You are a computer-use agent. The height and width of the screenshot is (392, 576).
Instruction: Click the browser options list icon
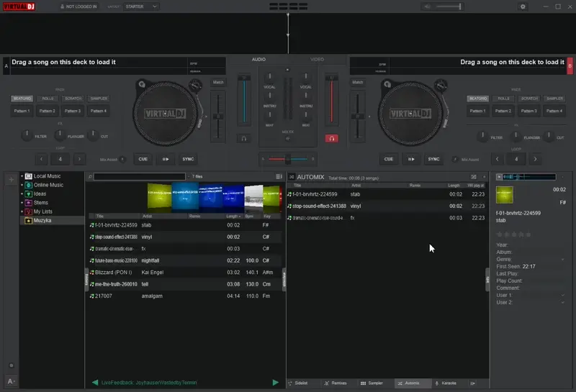click(x=279, y=176)
